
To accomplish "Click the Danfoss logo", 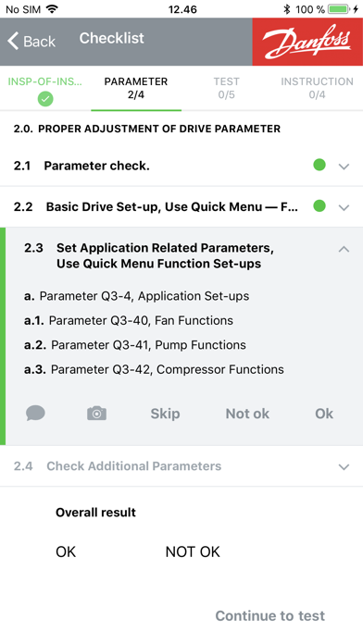I will pyautogui.click(x=307, y=42).
